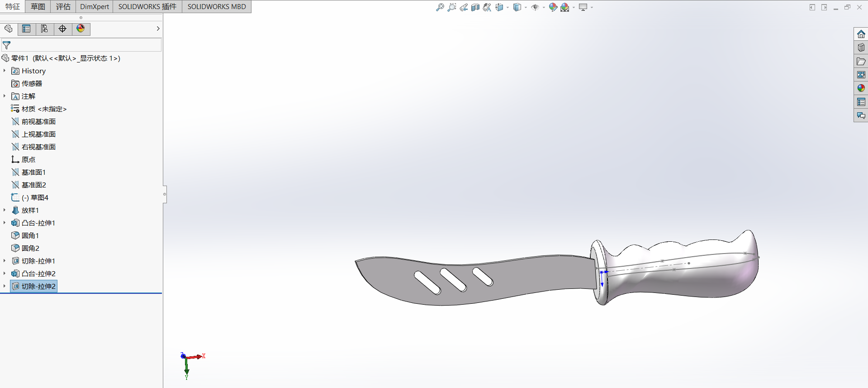The height and width of the screenshot is (388, 868).
Task: Open the View Settings dropdown arrow
Action: click(592, 7)
